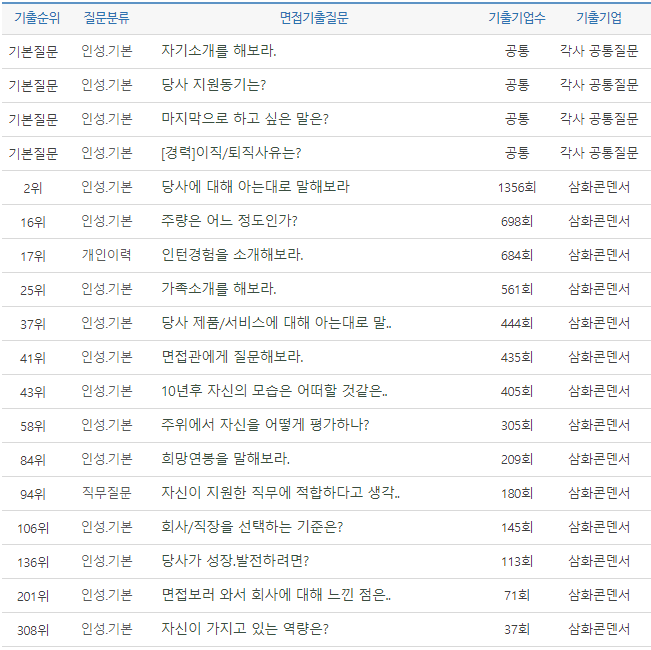Open 자신이 가지고 있는 역량은? question
The height and width of the screenshot is (650, 651).
pos(245,629)
